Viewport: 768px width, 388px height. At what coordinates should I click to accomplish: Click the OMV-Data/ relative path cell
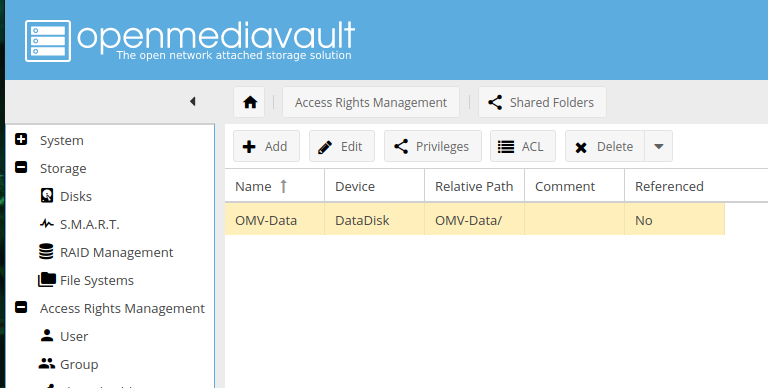pos(475,220)
